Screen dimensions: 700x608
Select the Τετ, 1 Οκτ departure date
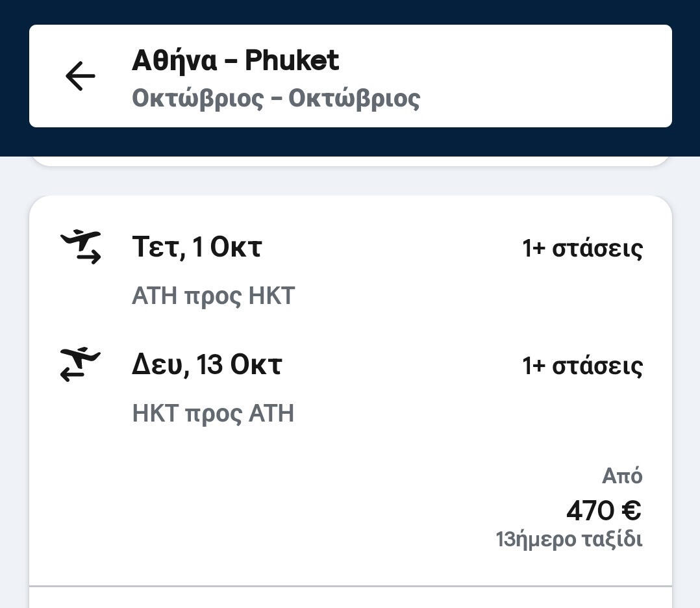(197, 247)
